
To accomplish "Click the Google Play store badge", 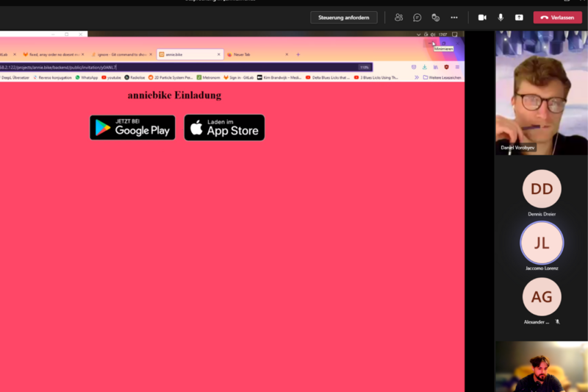I will tap(132, 127).
